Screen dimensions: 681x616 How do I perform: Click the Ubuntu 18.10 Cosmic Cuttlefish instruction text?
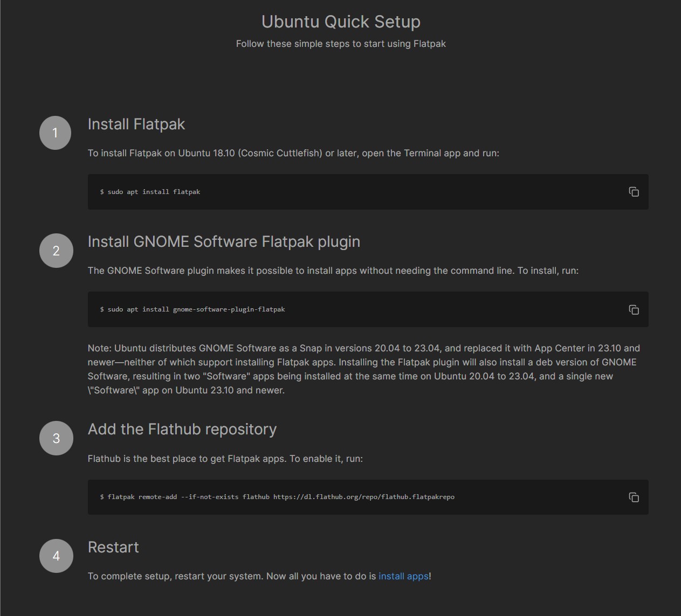click(293, 153)
